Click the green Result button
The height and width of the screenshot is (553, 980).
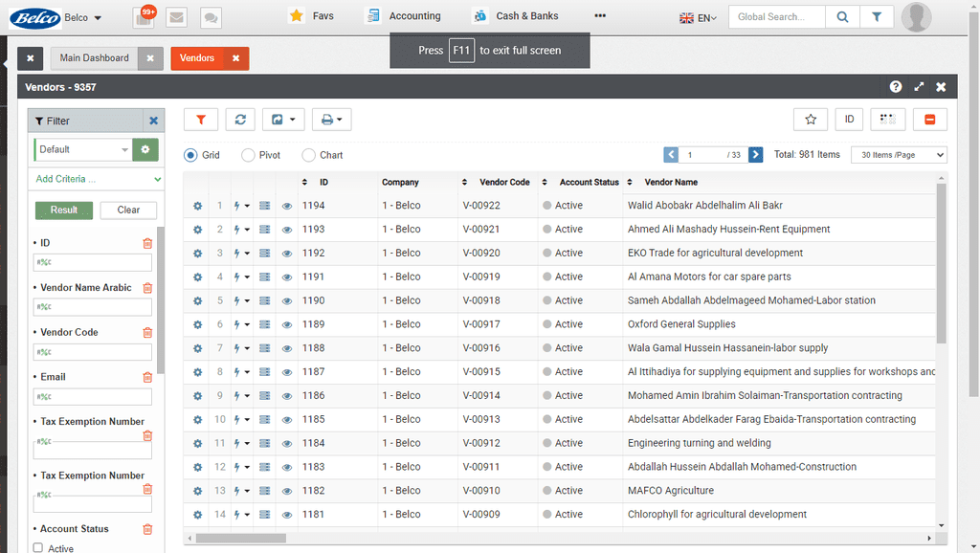tap(64, 210)
